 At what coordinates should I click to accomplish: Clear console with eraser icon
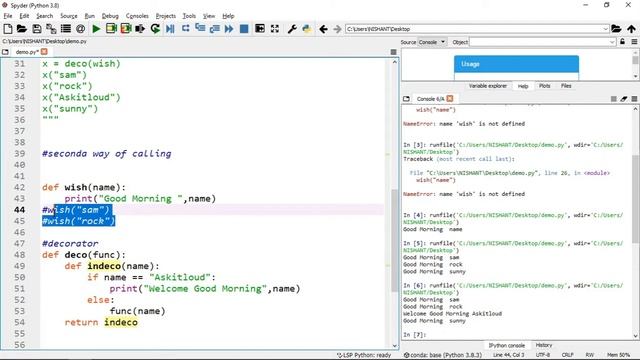click(624, 99)
